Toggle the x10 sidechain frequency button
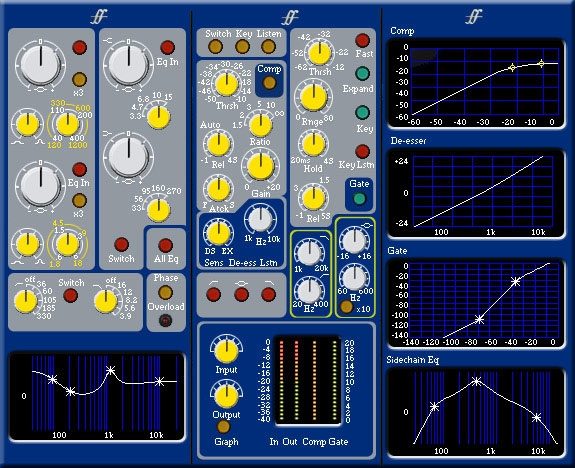Screen dimensions: 575x468 point(346,307)
